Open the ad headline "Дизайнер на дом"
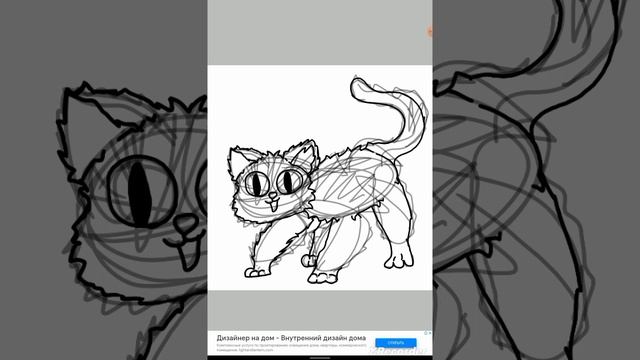Screen dimensions: 640x360 (x=291, y=338)
